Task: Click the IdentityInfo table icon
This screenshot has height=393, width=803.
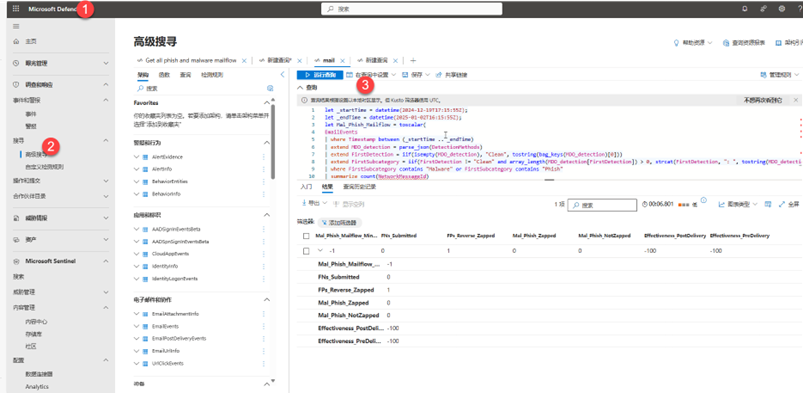Action: pos(146,266)
